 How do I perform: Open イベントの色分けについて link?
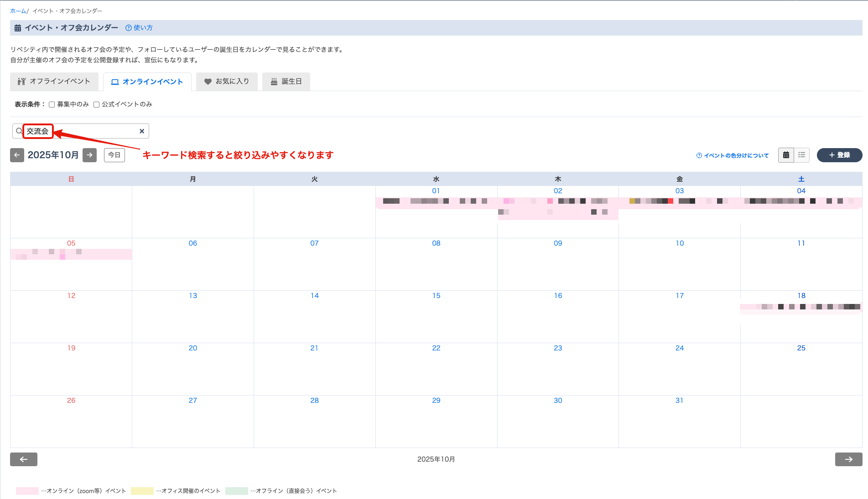coord(733,156)
